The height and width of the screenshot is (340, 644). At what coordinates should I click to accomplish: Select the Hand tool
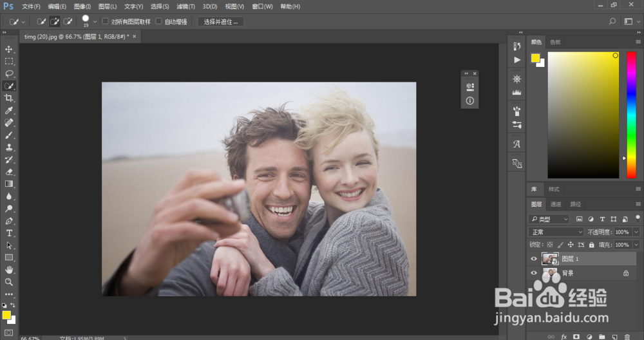point(8,270)
